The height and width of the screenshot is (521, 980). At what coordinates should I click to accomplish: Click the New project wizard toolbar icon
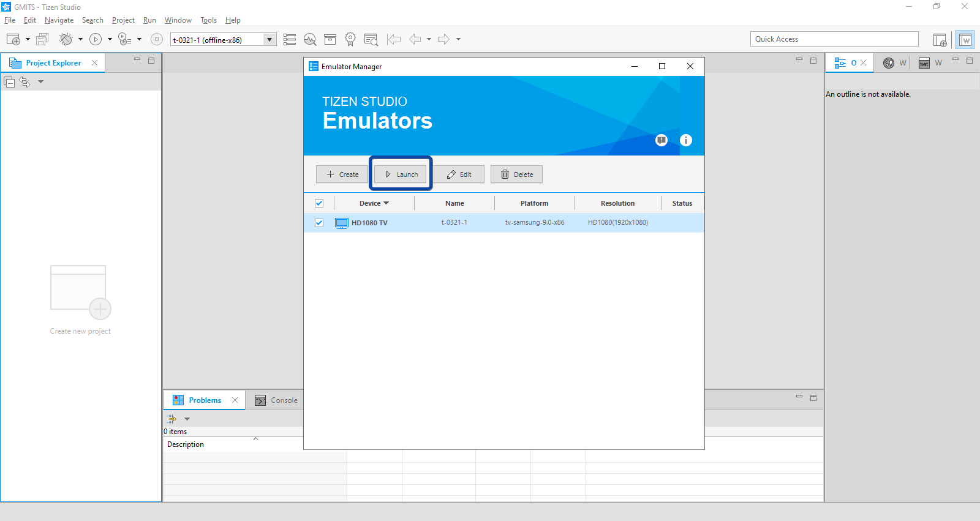13,39
